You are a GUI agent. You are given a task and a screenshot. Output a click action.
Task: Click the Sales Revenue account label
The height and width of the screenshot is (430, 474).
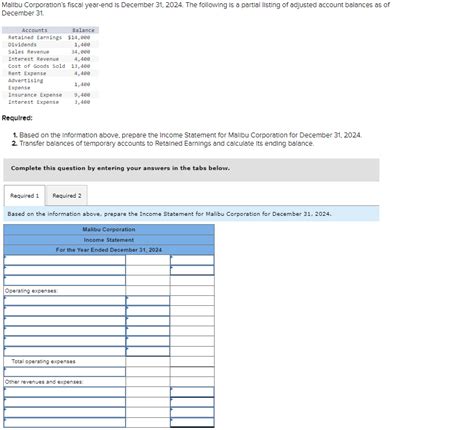(x=29, y=52)
